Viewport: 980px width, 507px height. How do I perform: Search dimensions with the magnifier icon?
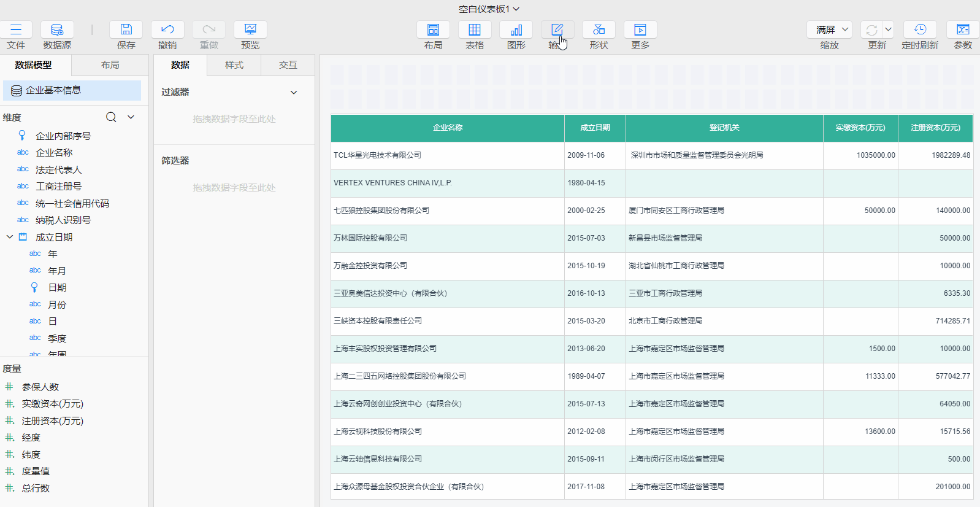[111, 117]
